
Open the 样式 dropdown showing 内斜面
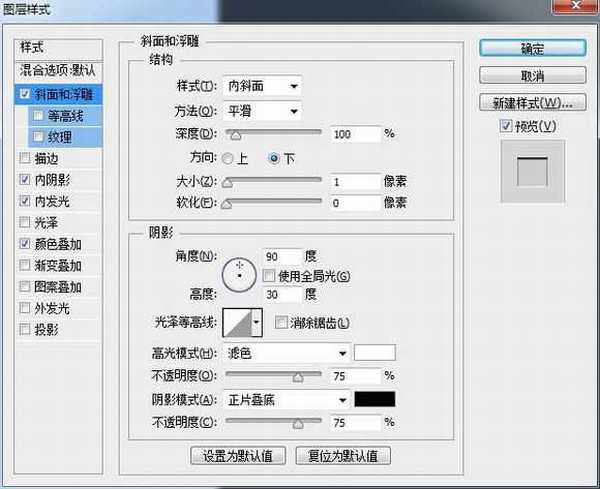(x=264, y=86)
